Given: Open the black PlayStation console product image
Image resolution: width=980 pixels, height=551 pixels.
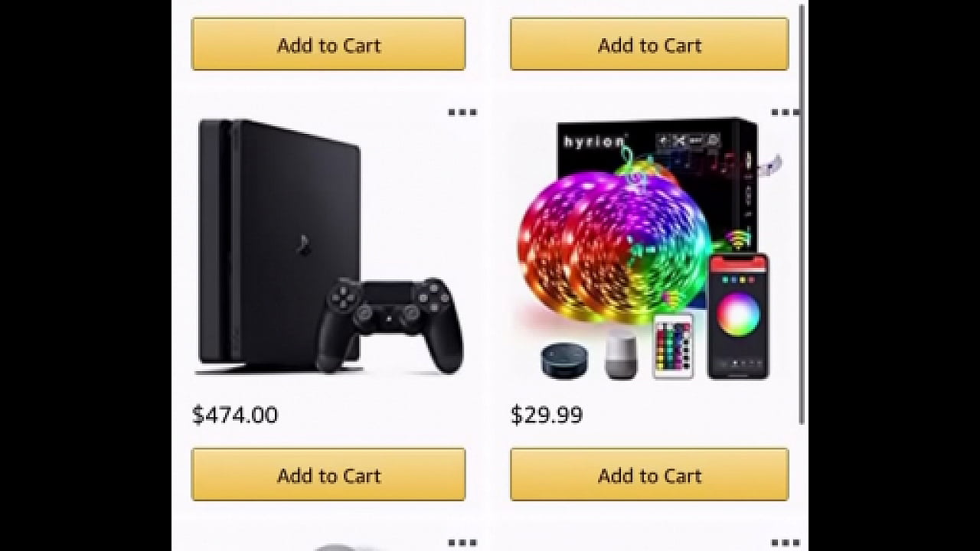Looking at the screenshot, I should (x=329, y=246).
